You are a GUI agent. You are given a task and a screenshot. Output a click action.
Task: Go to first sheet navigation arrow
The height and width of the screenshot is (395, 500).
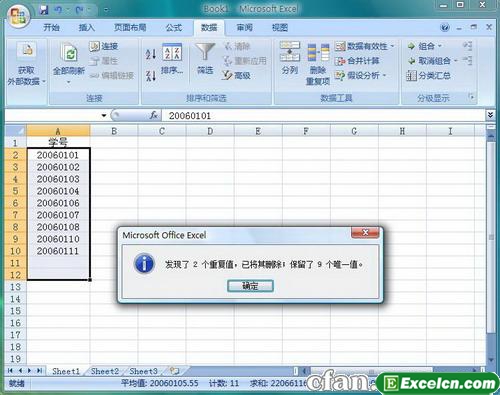coord(10,370)
